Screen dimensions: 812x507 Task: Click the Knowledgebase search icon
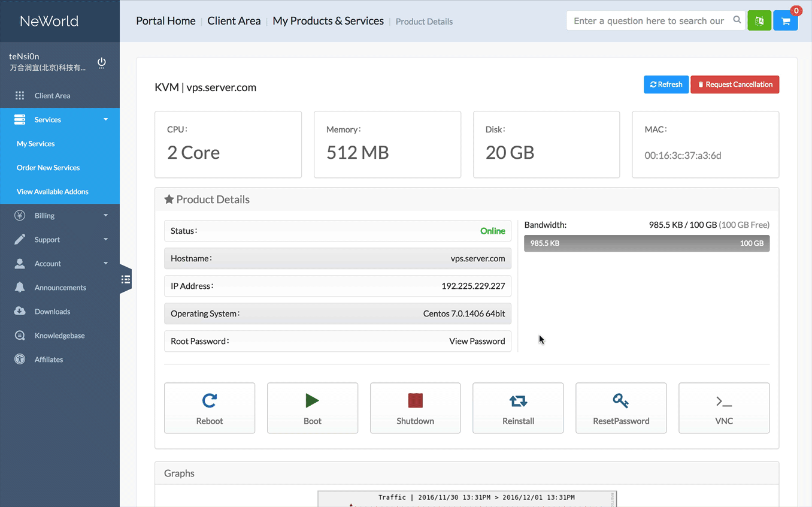click(x=20, y=335)
